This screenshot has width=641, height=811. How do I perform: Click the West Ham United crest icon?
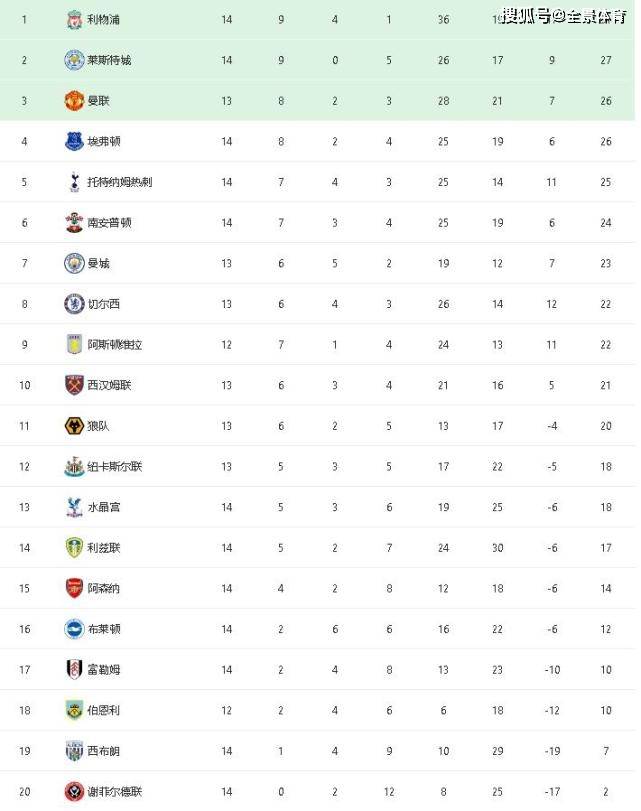[x=74, y=385]
